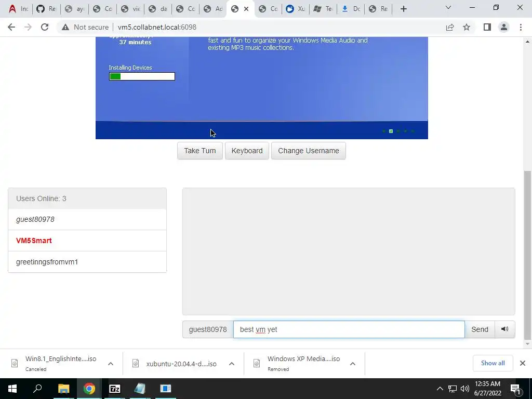This screenshot has width=532, height=399.
Task: Bookmark this page with star icon
Action: pyautogui.click(x=467, y=27)
